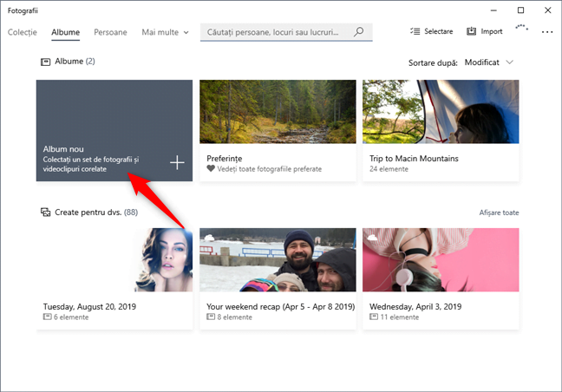Click the Trip to Macin Mountains title

pos(414,159)
